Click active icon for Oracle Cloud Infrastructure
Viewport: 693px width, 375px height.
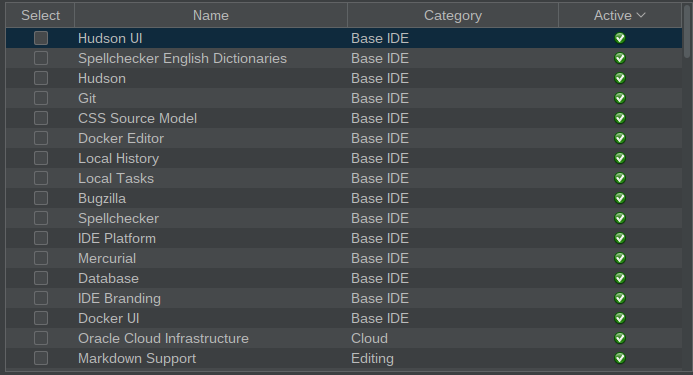(x=620, y=338)
